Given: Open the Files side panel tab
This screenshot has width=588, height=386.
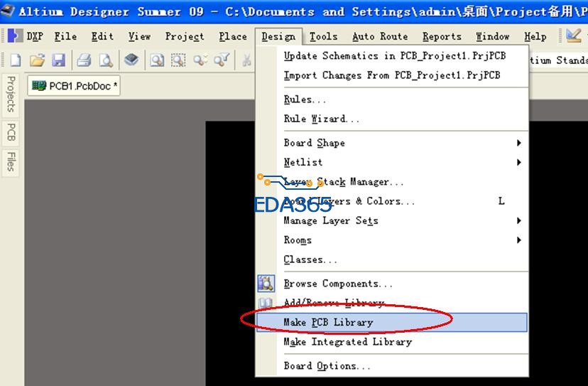Looking at the screenshot, I should click(11, 161).
